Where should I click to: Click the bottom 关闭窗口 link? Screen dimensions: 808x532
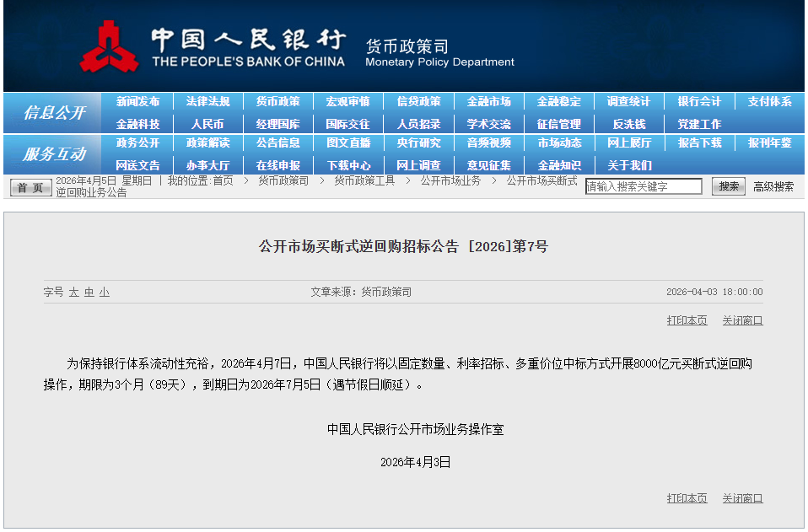tap(742, 498)
